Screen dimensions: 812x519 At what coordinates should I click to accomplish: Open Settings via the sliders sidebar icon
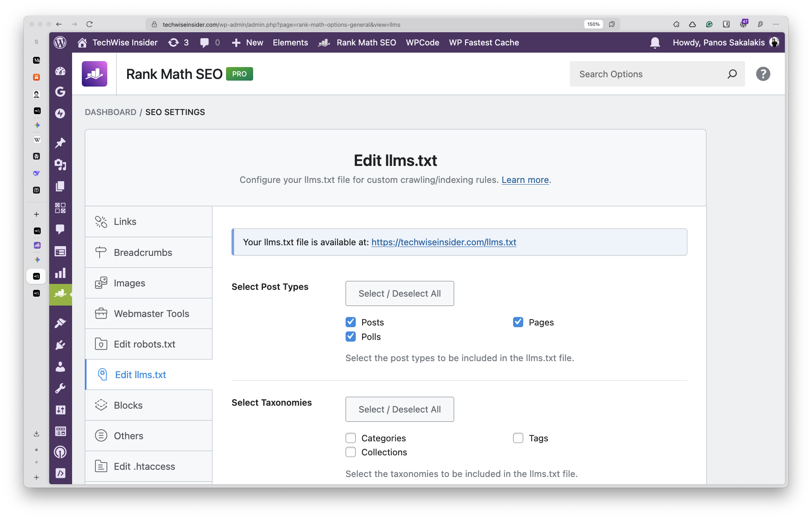pos(60,410)
